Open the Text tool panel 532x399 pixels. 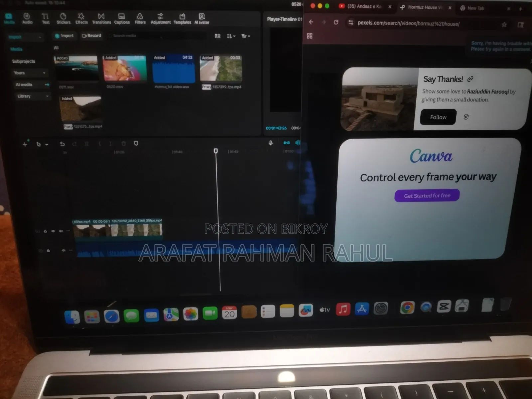coord(45,19)
